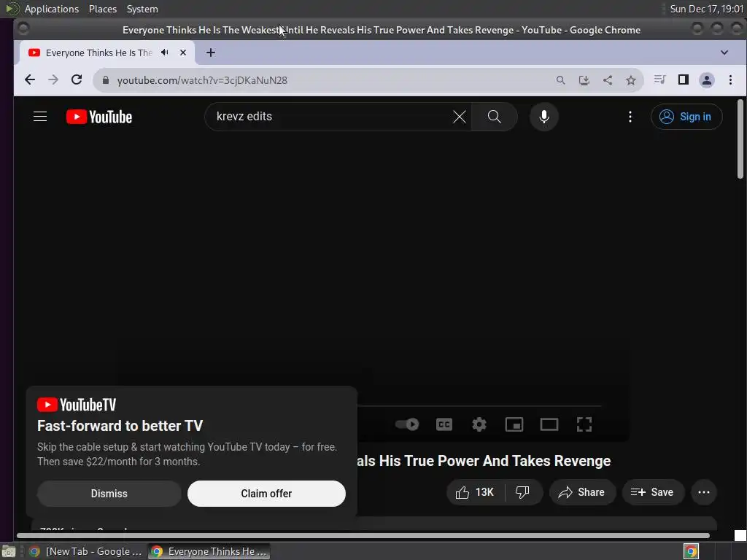747x560 pixels.
Task: Open Chrome profile avatar
Action: pos(706,80)
